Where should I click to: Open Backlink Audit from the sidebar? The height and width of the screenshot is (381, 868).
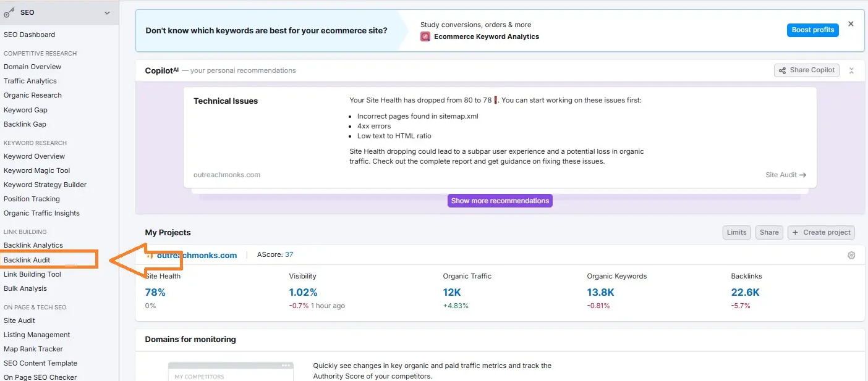(28, 259)
